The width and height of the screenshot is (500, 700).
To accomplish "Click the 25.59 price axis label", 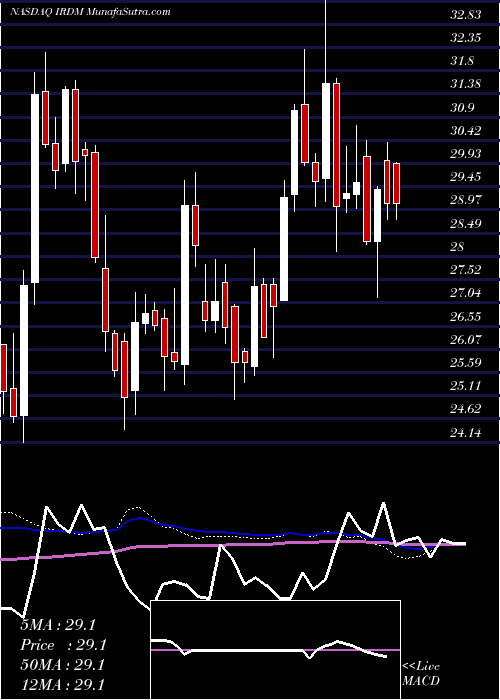I will click(466, 362).
